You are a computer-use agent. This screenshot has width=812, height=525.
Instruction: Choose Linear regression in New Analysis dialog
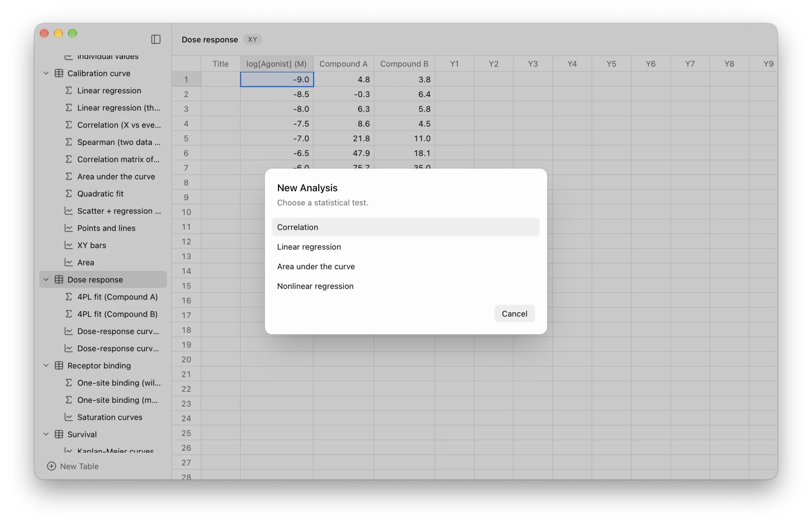406,247
